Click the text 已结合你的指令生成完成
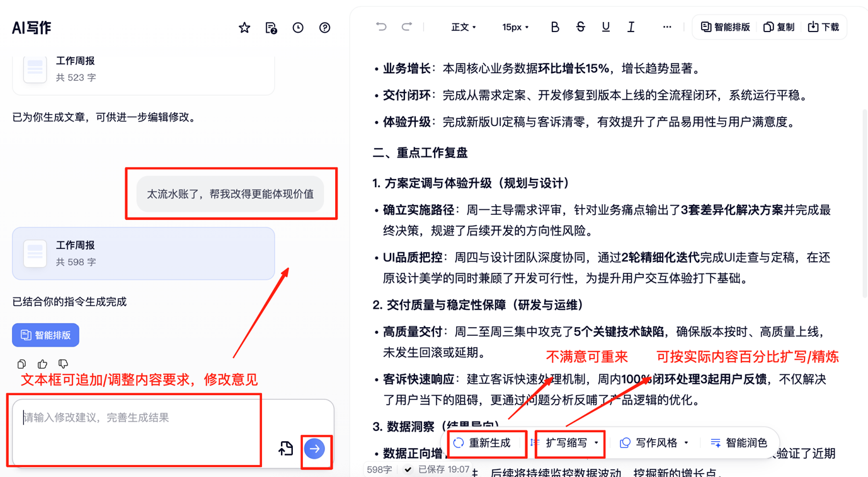Screen dimensions: 868x477 [69, 302]
